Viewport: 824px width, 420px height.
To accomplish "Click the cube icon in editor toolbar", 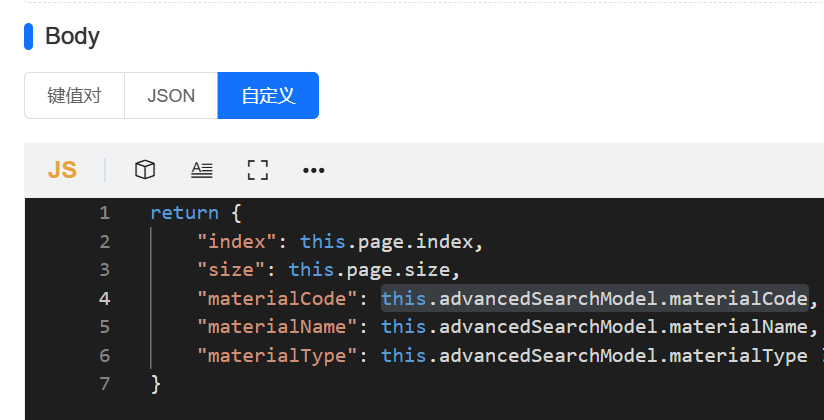I will (x=145, y=170).
